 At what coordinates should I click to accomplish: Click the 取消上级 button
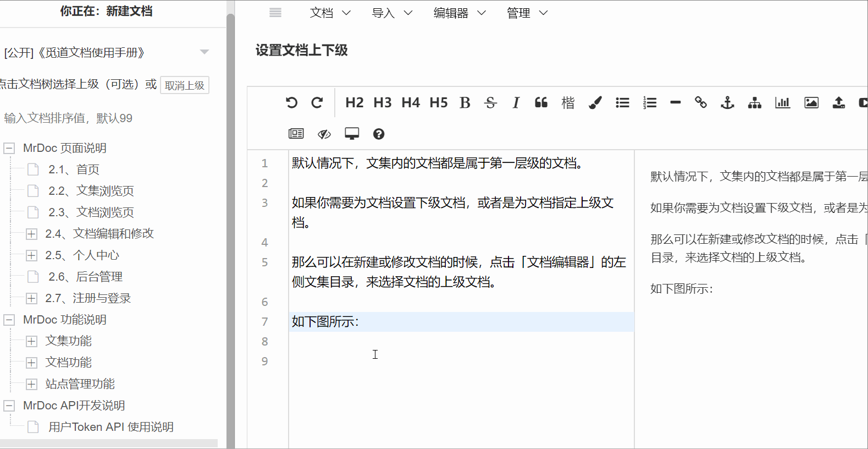(185, 86)
